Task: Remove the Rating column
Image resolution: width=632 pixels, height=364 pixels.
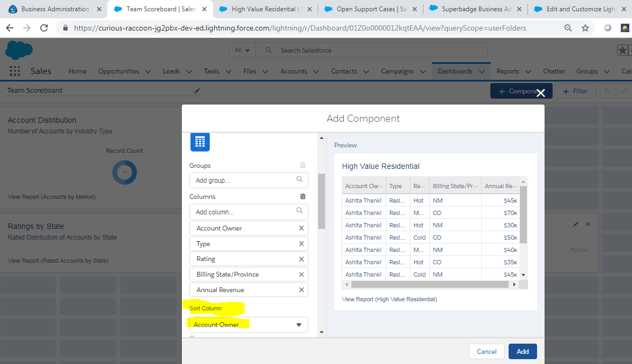Action: (301, 259)
